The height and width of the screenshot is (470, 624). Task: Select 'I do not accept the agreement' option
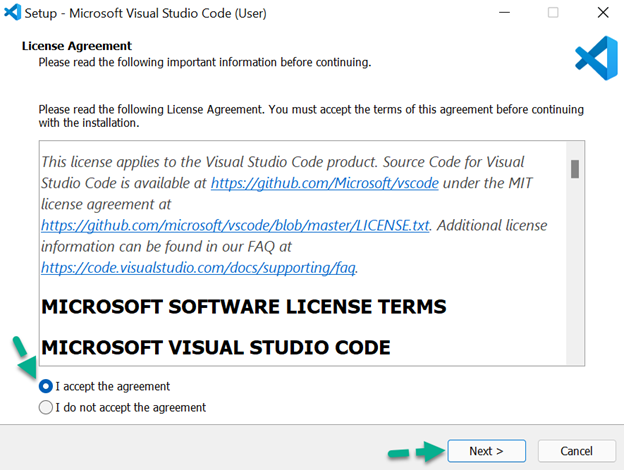46,407
